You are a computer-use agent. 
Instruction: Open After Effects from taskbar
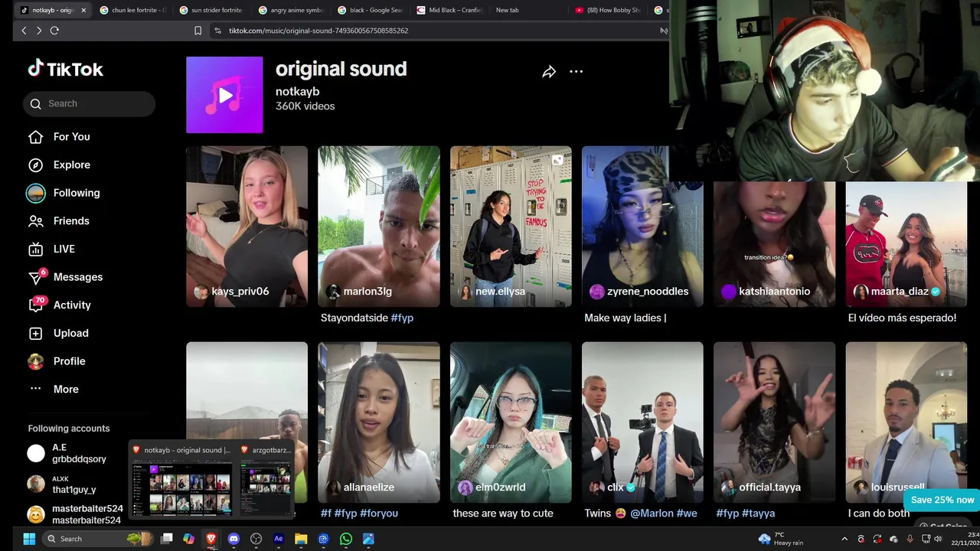tap(279, 539)
